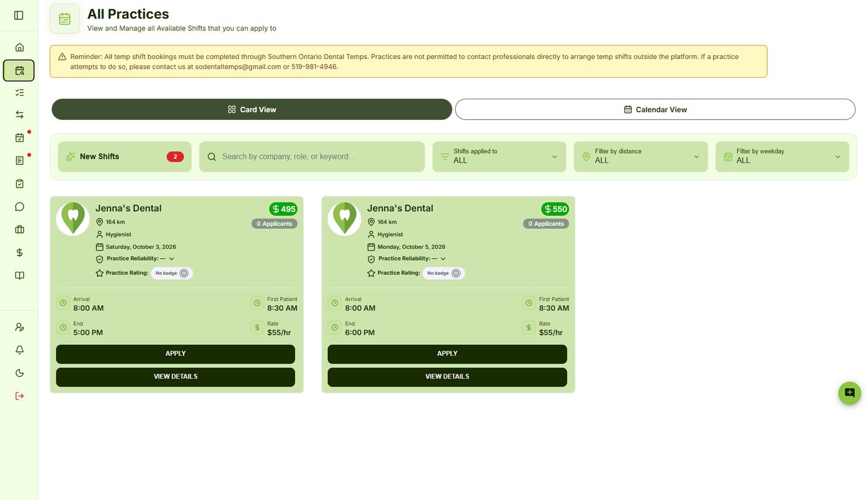The image size is (868, 500).
Task: Expand Practice Reliability on October 5 shift
Action: [x=443, y=259]
